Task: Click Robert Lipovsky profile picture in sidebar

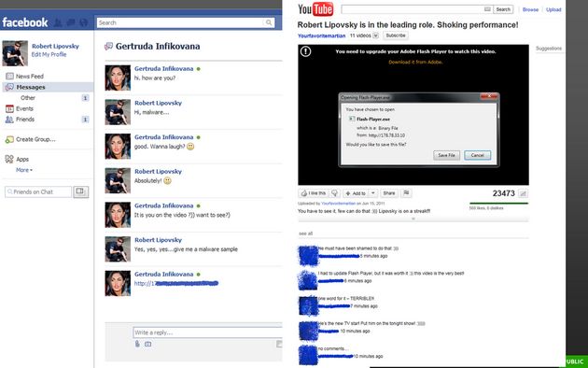Action: [x=15, y=53]
